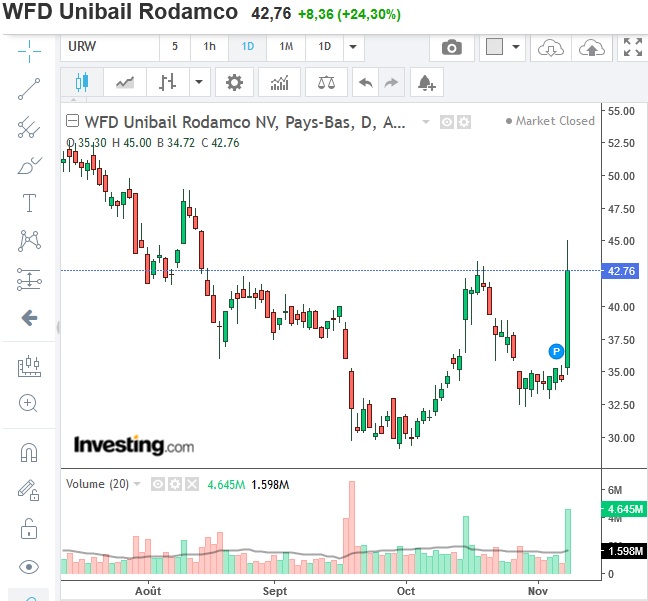Toggle Volume indicator visibility eye
Image resolution: width=648 pixels, height=601 pixels.
158,484
